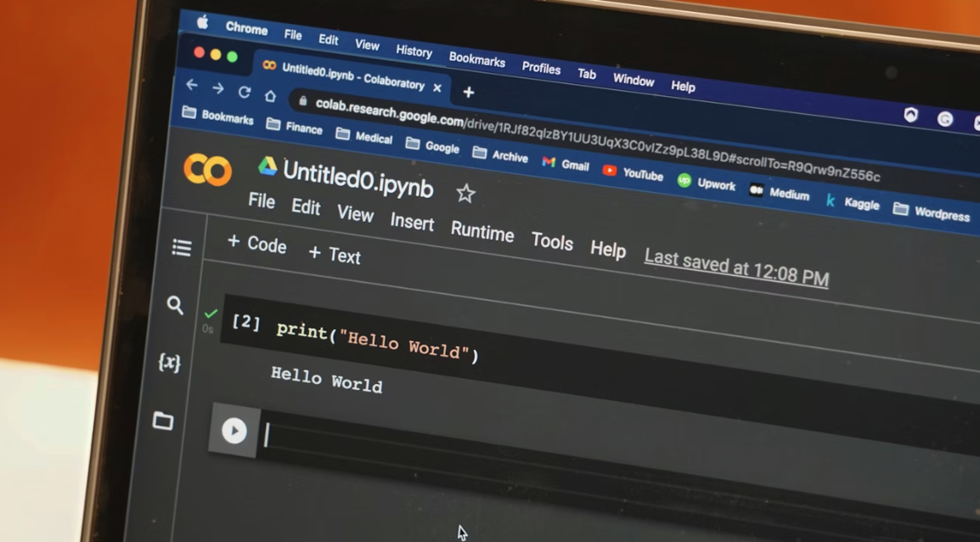Screen dimensions: 980x542
Task: Go to the browser home page
Action: tap(270, 96)
